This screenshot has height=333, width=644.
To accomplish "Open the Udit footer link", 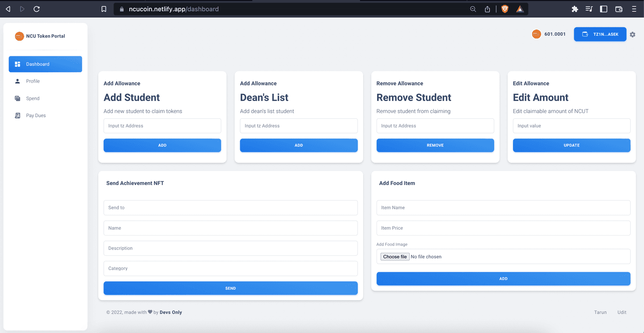I will 622,312.
